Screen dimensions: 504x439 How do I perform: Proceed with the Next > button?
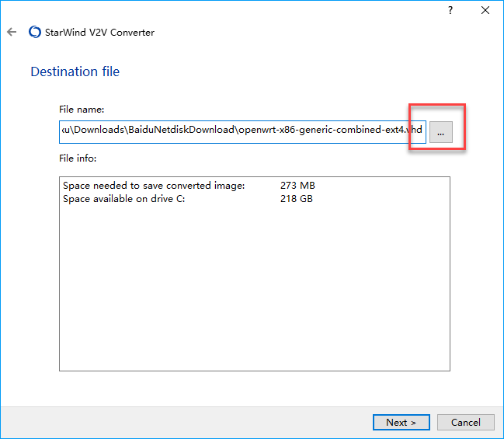(401, 422)
